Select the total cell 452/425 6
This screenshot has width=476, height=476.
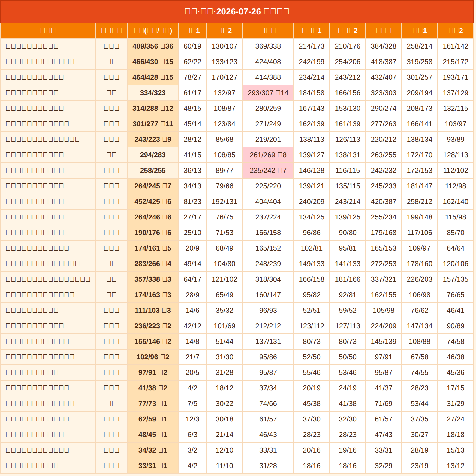coord(153,201)
